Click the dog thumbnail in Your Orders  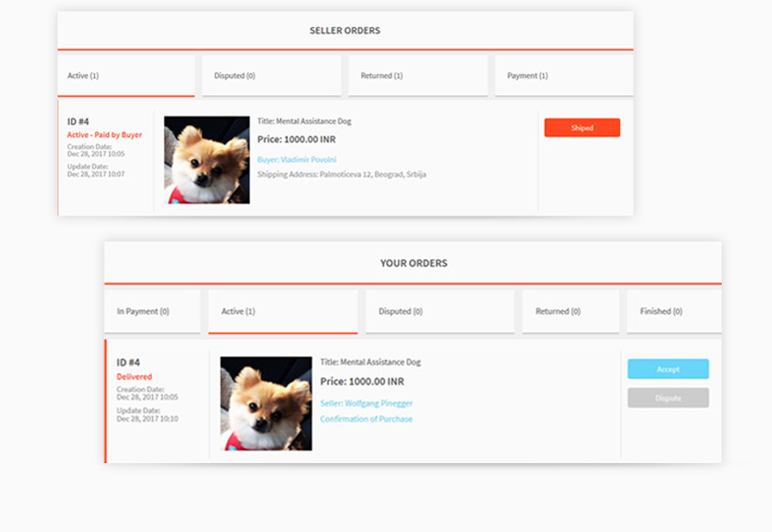tap(266, 403)
